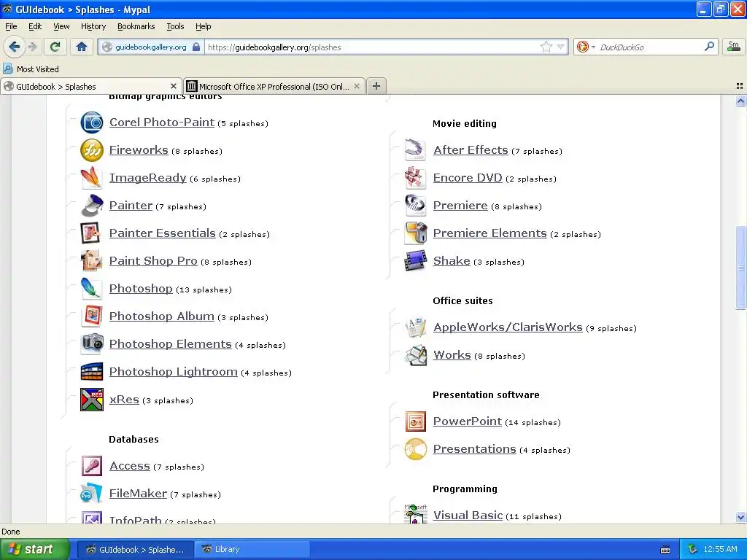This screenshot has height=560, width=747.
Task: Go to the browser home page
Action: coord(82,47)
